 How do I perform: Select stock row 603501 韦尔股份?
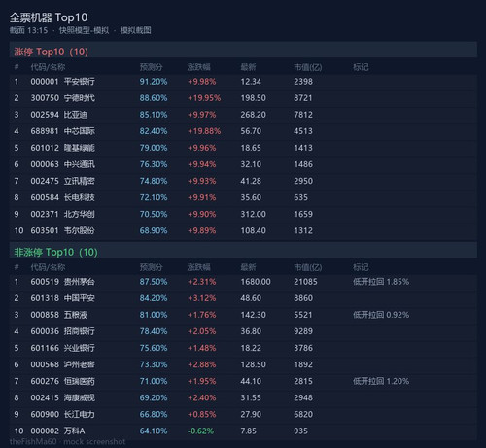(x=243, y=230)
